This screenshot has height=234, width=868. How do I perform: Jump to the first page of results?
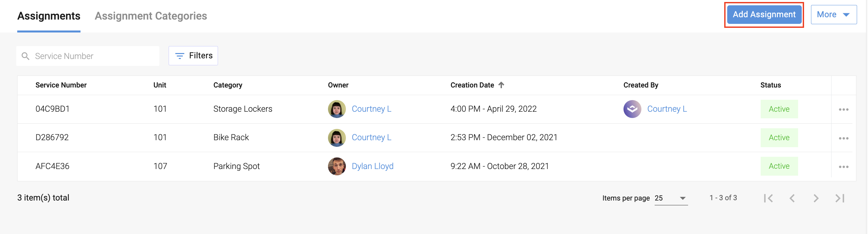[768, 198]
